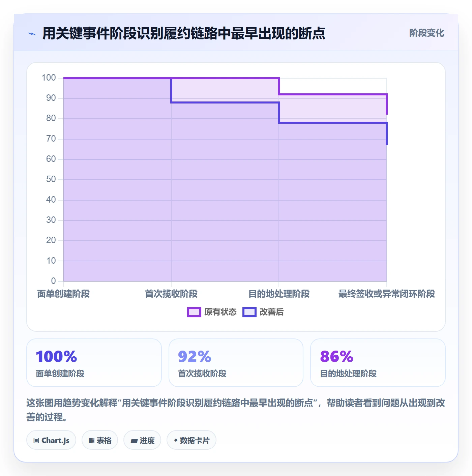This screenshot has width=472, height=476.
Task: Click the 首次揽收阶段 x-axis label
Action: pyautogui.click(x=171, y=294)
